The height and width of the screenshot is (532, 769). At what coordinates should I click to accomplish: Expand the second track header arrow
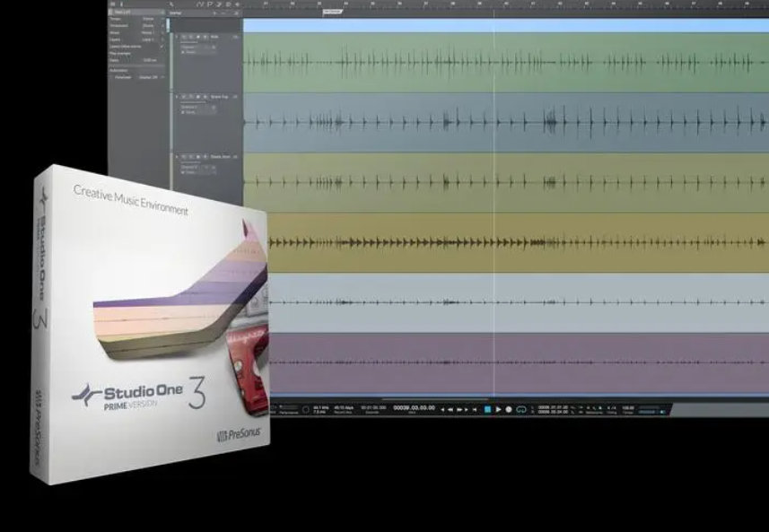click(177, 97)
